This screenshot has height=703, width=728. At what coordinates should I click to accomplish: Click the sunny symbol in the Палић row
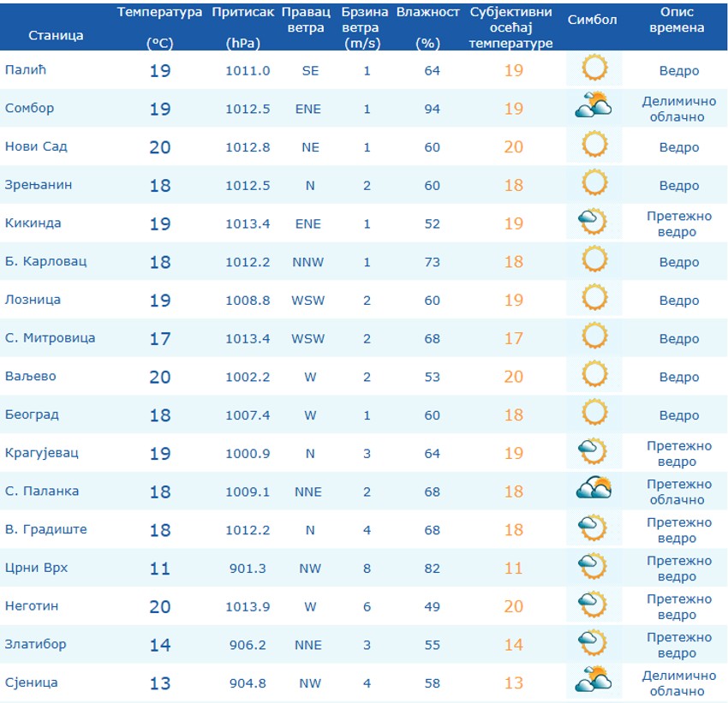pyautogui.click(x=594, y=68)
